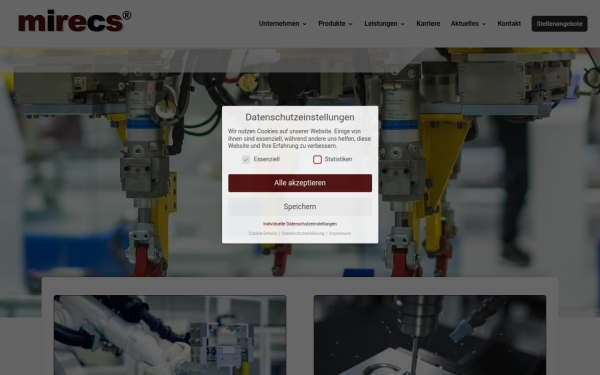Open the Unternehmen menu
The height and width of the screenshot is (375, 600).
click(279, 24)
